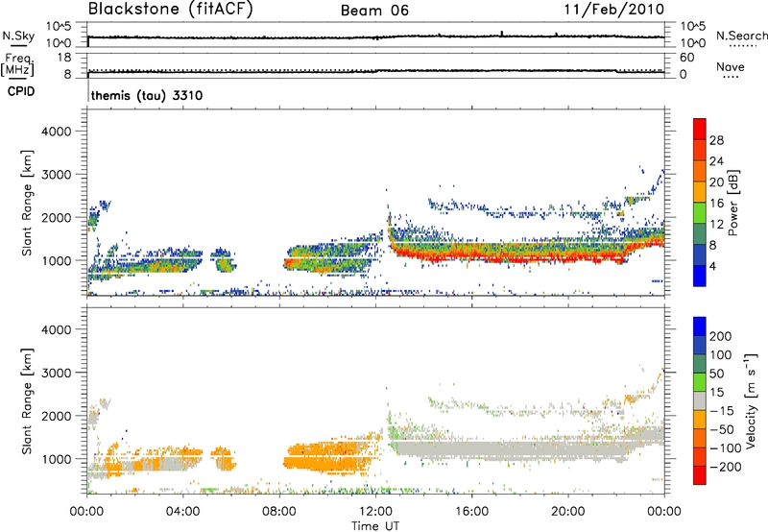Image resolution: width=768 pixels, height=532 pixels.
Task: Select the "Freq. [MHz]" axis label
Action: tap(17, 64)
